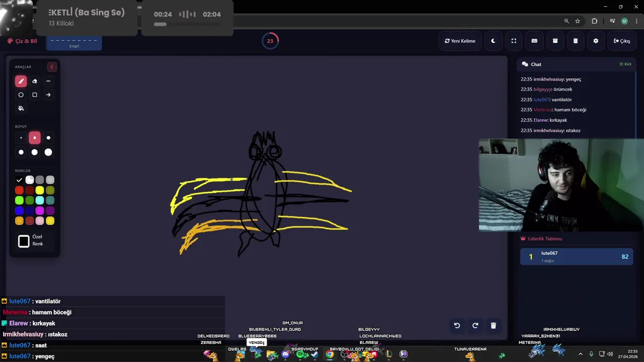Viewport: 644px width, 362px height.
Task: Click the round countdown timer showing 23
Action: [270, 41]
